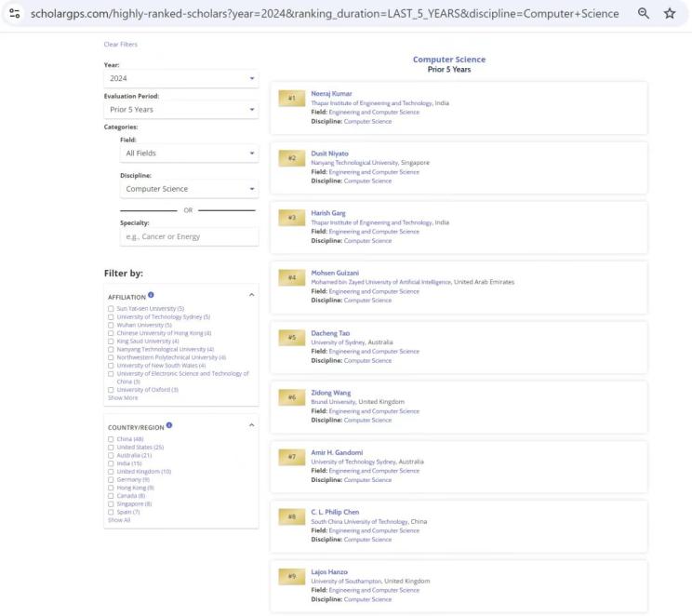Click the "Prior 5 Years" results subheading

pos(449,70)
